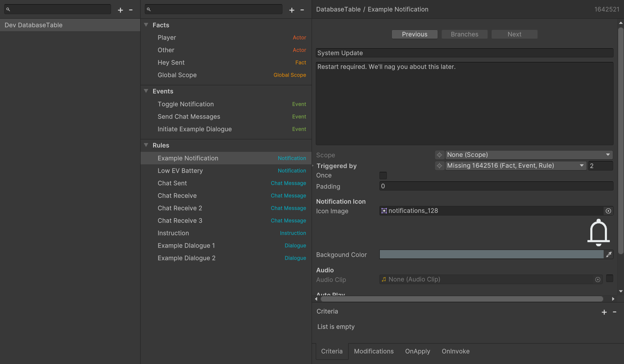Add a new table with plus icon
Screen dimensions: 624x364
pos(120,10)
